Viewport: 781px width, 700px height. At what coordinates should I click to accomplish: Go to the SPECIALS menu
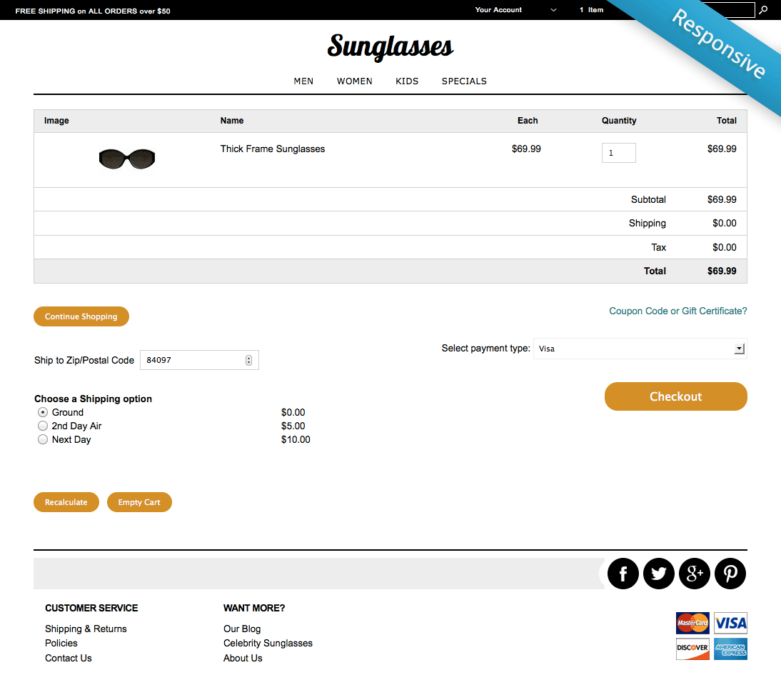coord(464,81)
